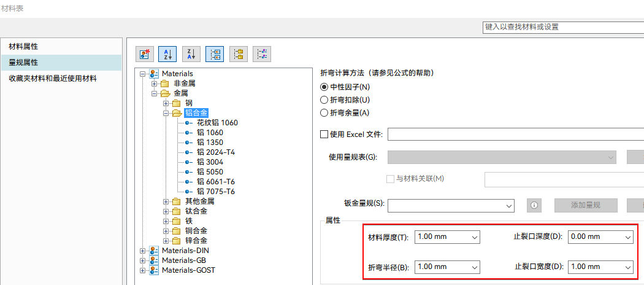Sort materials Z to A descending
Viewport: 644px width, 285px height.
point(191,54)
